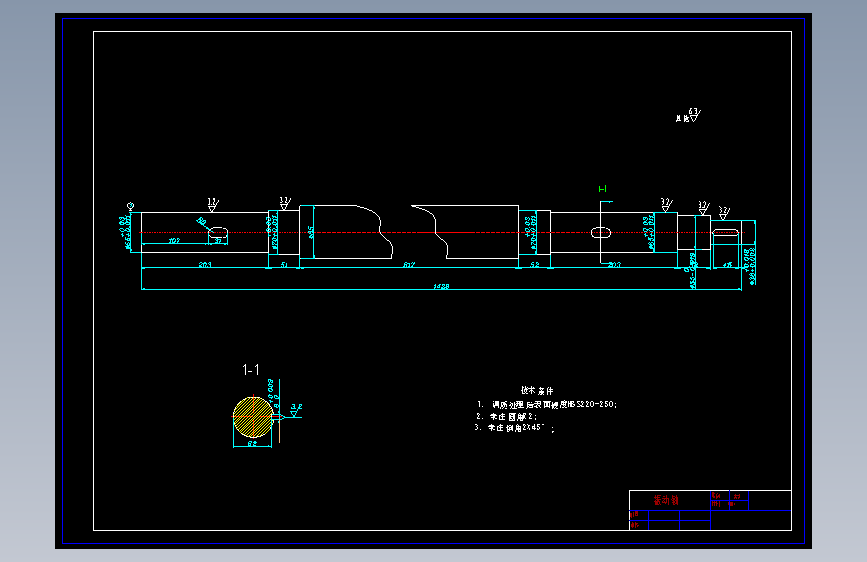Click the 51 length dimension text

[284, 265]
